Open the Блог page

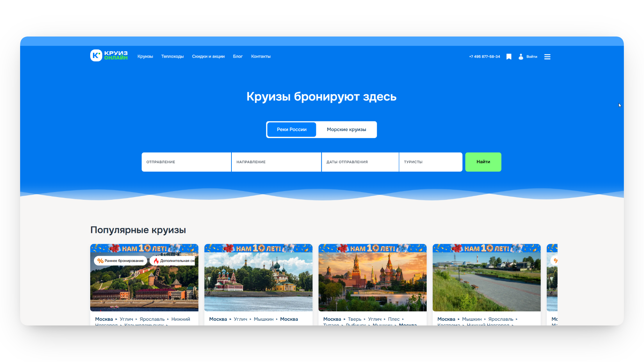pos(238,56)
